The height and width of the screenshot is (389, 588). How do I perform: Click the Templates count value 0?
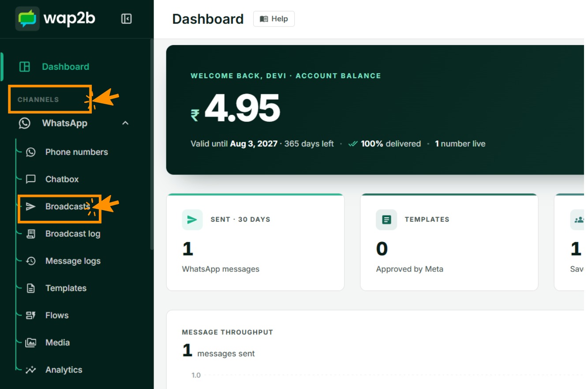382,249
